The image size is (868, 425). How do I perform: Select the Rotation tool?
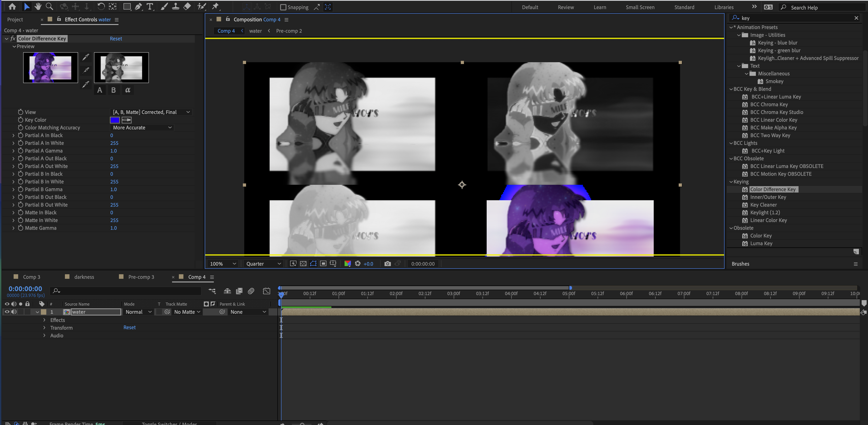pyautogui.click(x=101, y=7)
